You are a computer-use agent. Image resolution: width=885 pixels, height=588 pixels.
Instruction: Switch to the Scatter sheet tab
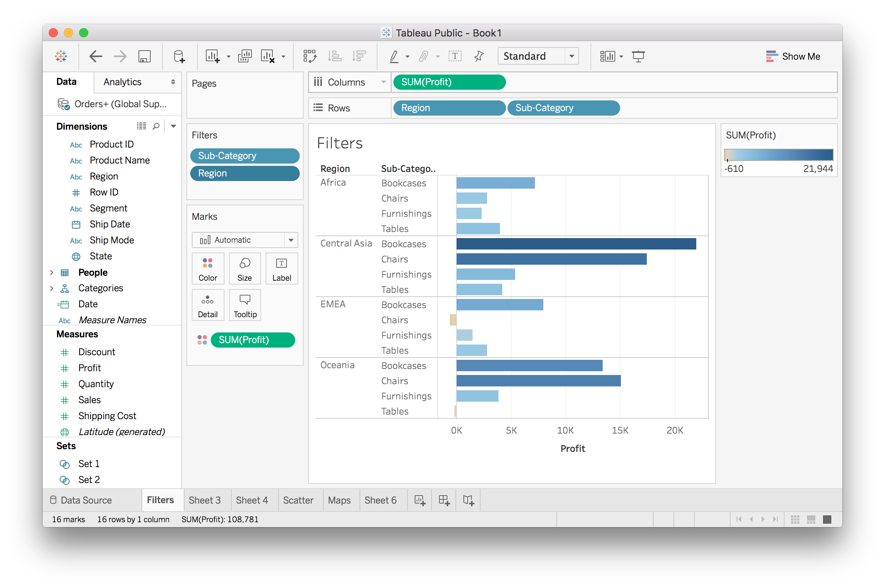(x=298, y=500)
